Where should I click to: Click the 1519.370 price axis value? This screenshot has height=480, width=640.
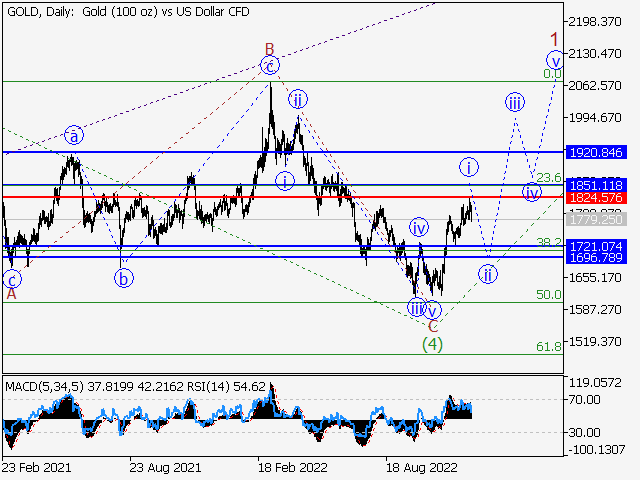[595, 341]
